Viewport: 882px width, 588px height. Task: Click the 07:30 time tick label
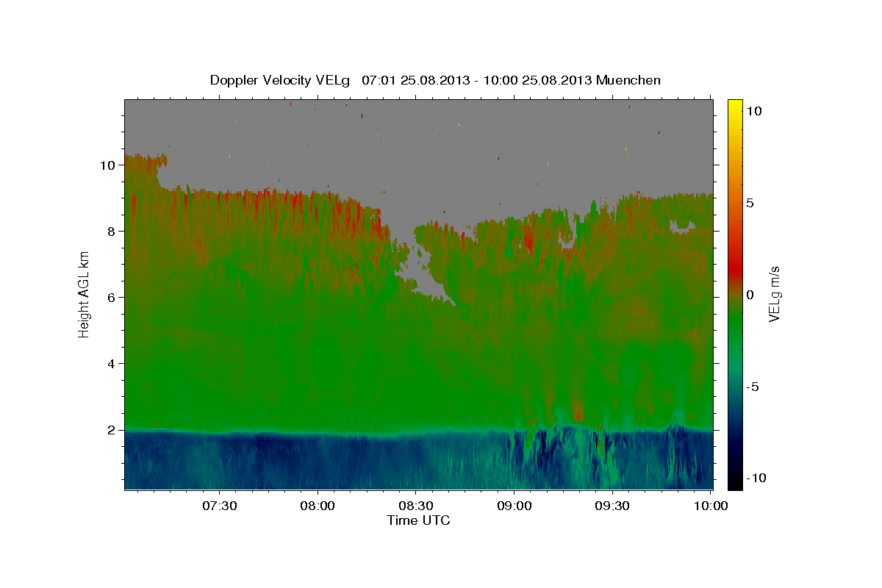click(220, 506)
